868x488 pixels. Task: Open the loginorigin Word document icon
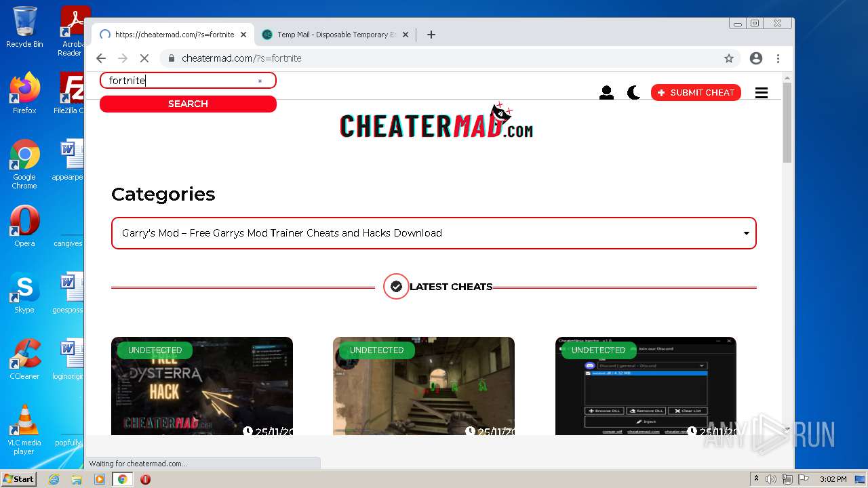70,359
